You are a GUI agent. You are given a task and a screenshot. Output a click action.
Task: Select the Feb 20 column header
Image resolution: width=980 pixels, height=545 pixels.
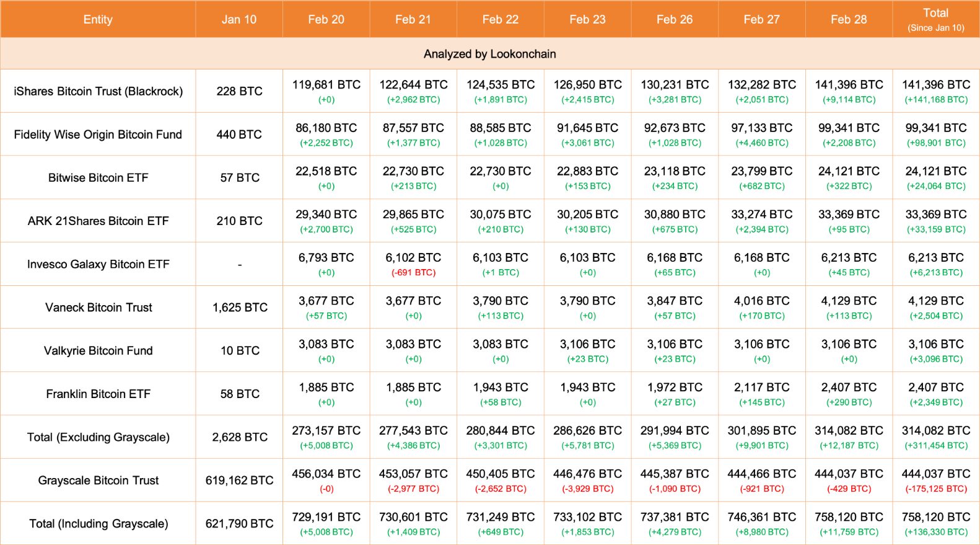[x=326, y=19]
